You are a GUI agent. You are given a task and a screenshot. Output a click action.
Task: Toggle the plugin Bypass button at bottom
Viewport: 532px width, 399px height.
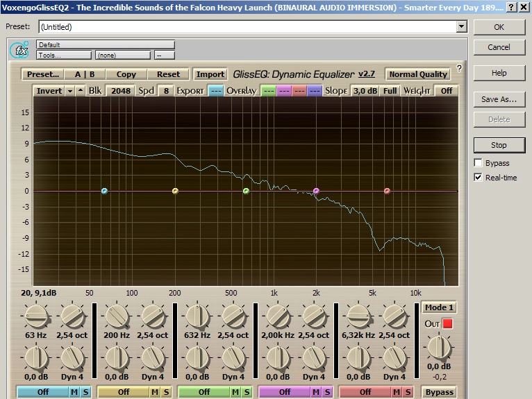[x=439, y=392]
